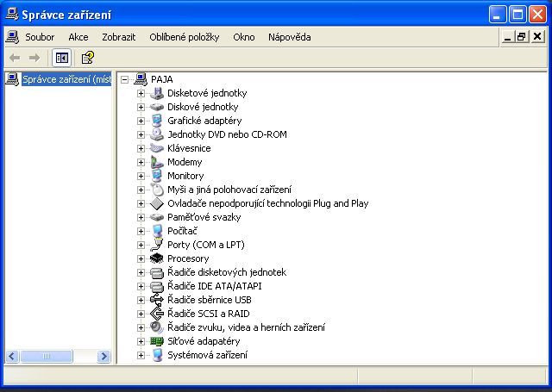Screen dimensions: 552x392
Task: Open the Zobrazit menu
Action: [119, 37]
